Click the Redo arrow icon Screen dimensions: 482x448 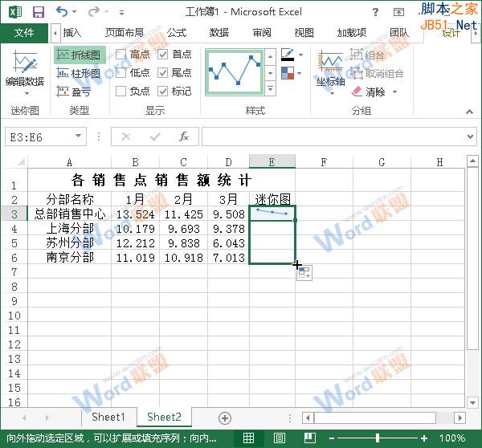pos(94,12)
